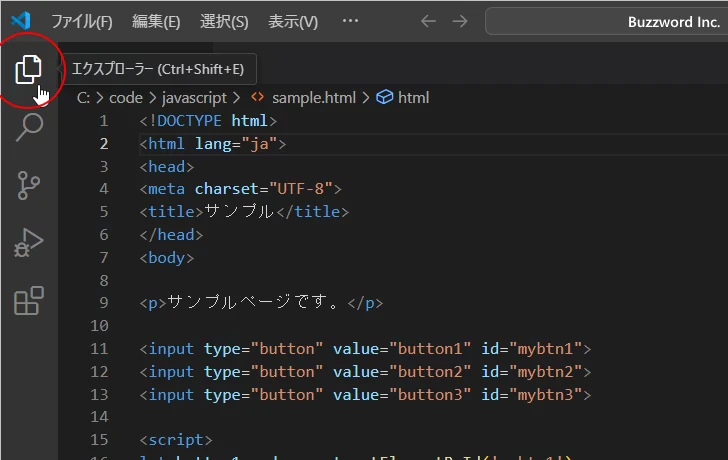Place cursor on the DOCTYPE html line
The width and height of the screenshot is (728, 460).
pyautogui.click(x=208, y=121)
